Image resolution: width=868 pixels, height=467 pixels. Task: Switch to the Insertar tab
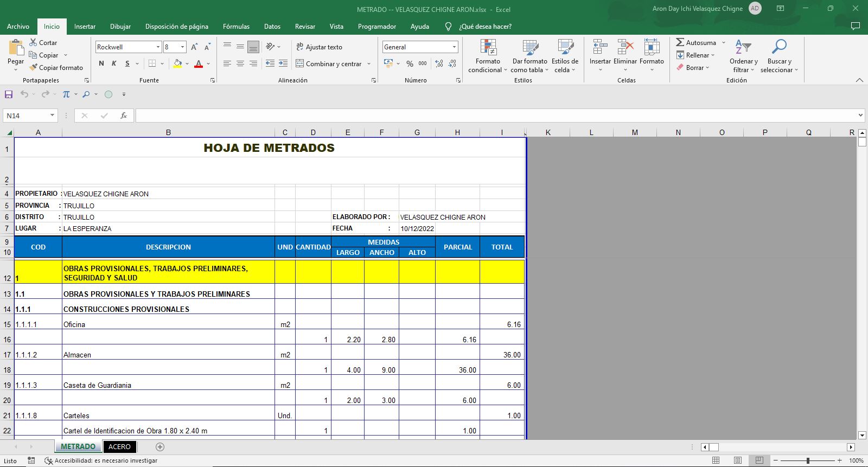tap(85, 27)
